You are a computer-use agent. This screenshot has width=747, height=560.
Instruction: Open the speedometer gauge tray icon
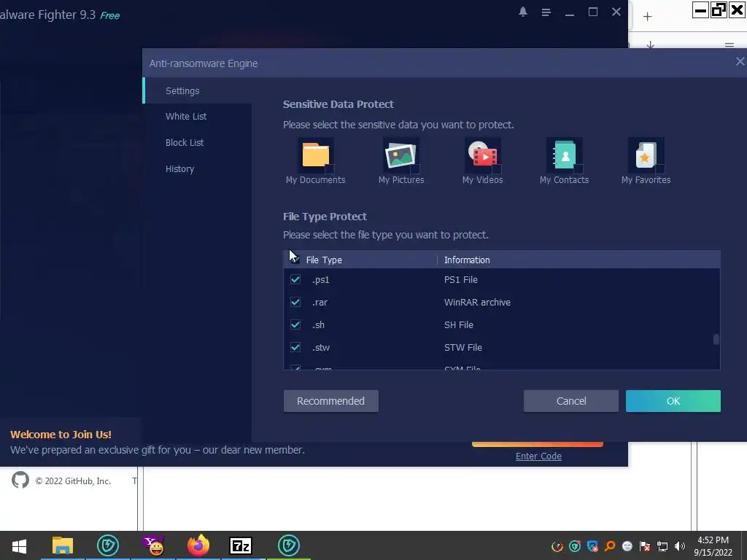click(x=557, y=546)
